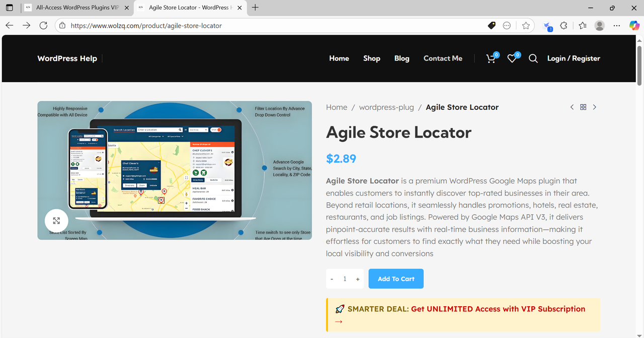Viewport: 644px width, 338px height.
Task: Open browser extensions puzzle icon
Action: (563, 26)
